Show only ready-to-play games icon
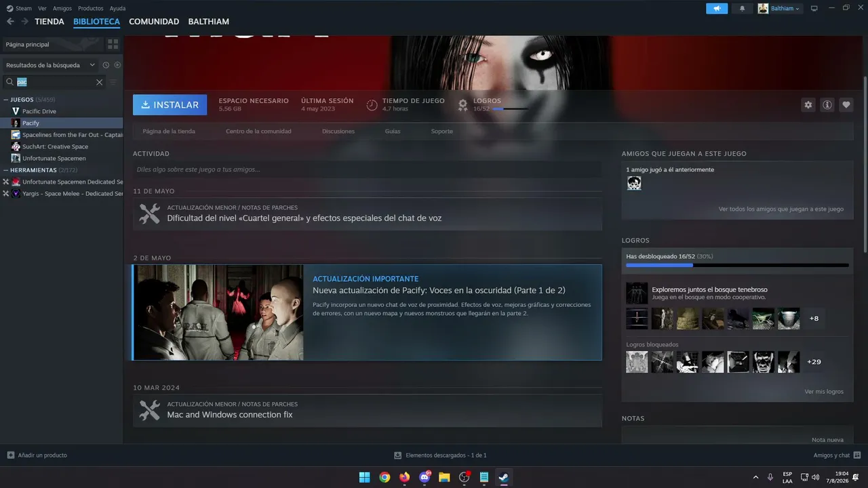The image size is (868, 488). [x=117, y=65]
